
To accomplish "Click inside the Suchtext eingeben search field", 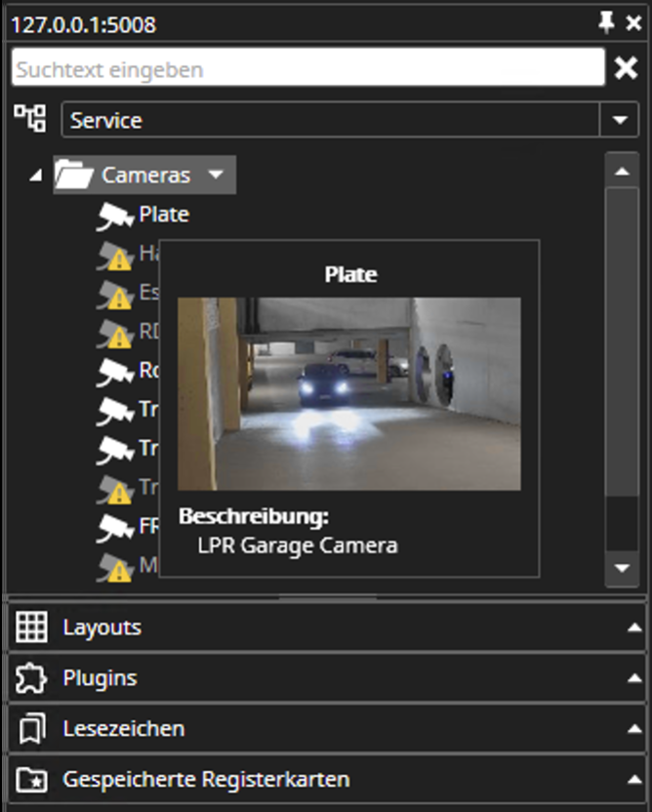I will tap(293, 67).
